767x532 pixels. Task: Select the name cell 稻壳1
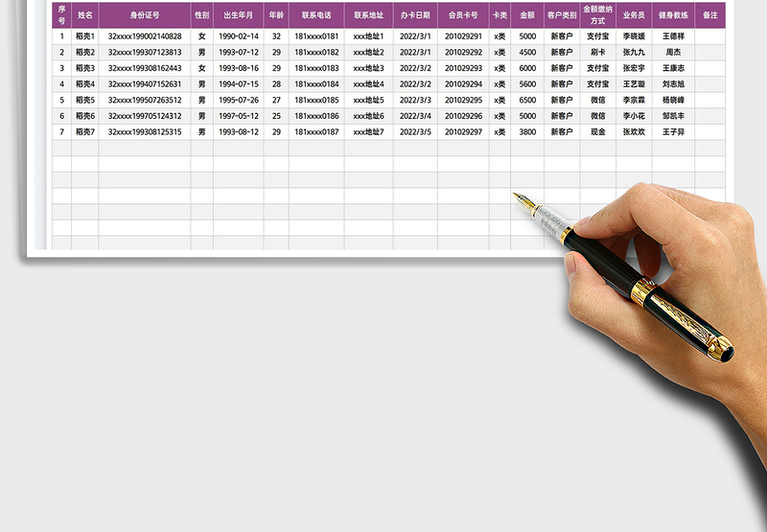point(84,36)
